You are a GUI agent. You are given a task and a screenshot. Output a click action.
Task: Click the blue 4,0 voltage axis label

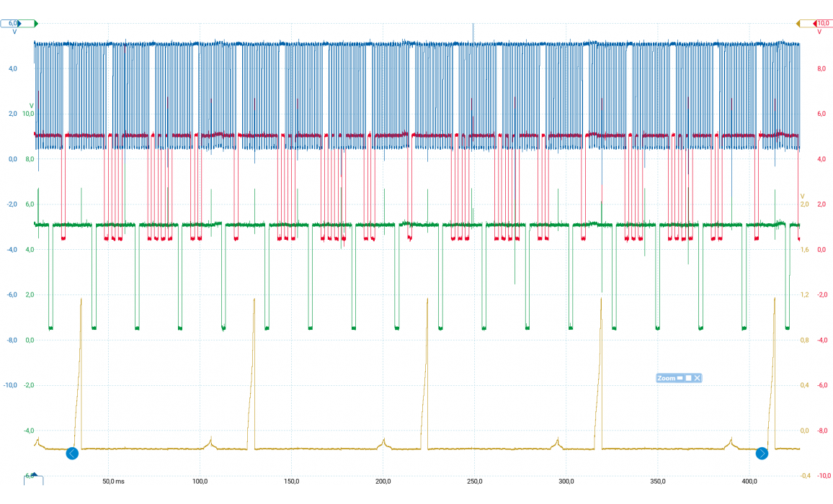pyautogui.click(x=12, y=69)
